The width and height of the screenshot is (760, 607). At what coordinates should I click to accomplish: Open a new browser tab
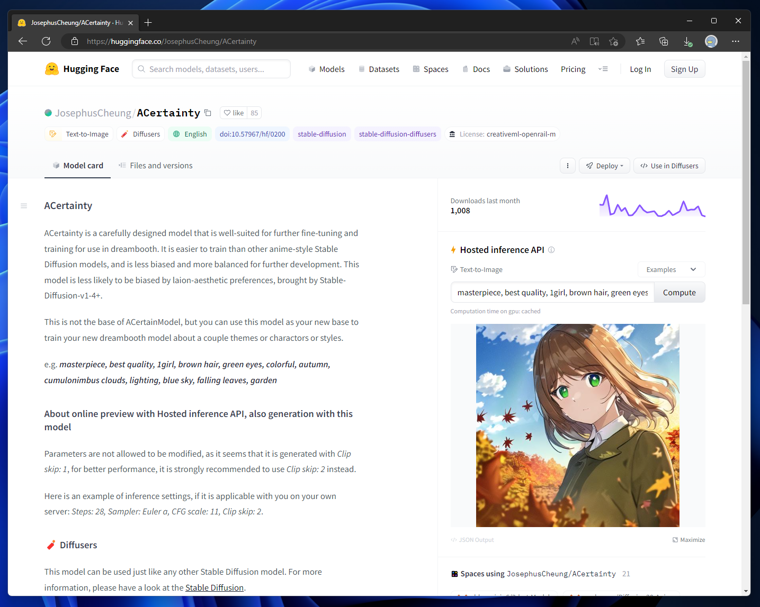(148, 22)
